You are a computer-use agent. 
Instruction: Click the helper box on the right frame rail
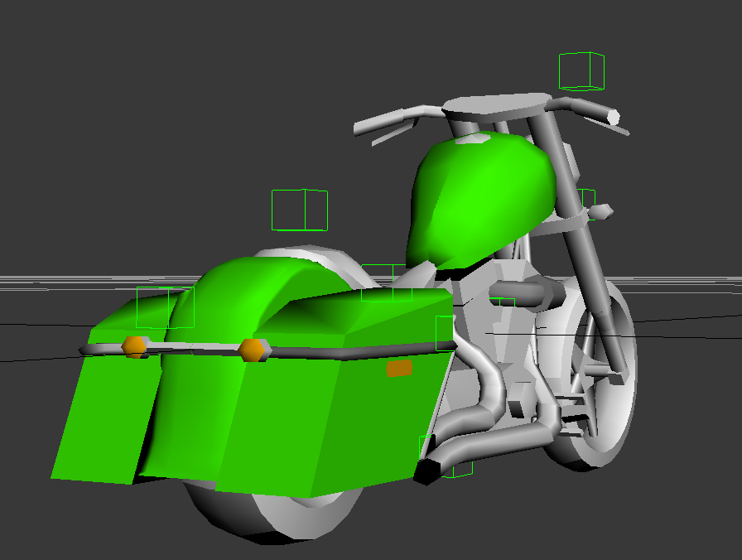[590, 201]
